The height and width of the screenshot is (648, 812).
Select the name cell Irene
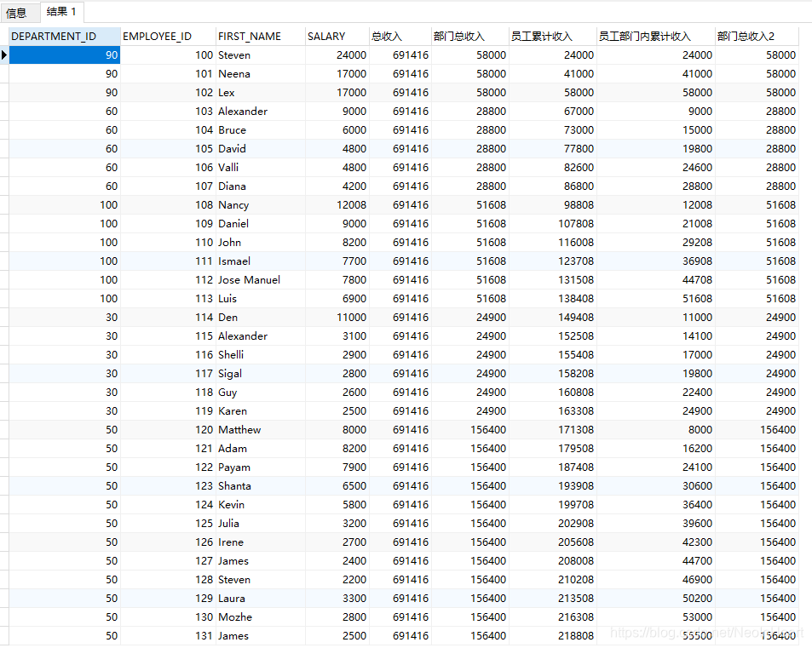261,542
